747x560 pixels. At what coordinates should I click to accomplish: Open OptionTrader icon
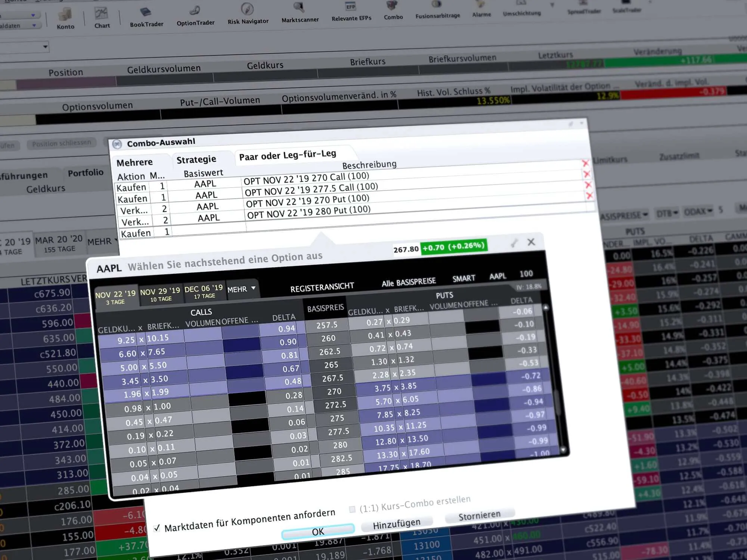point(195,16)
